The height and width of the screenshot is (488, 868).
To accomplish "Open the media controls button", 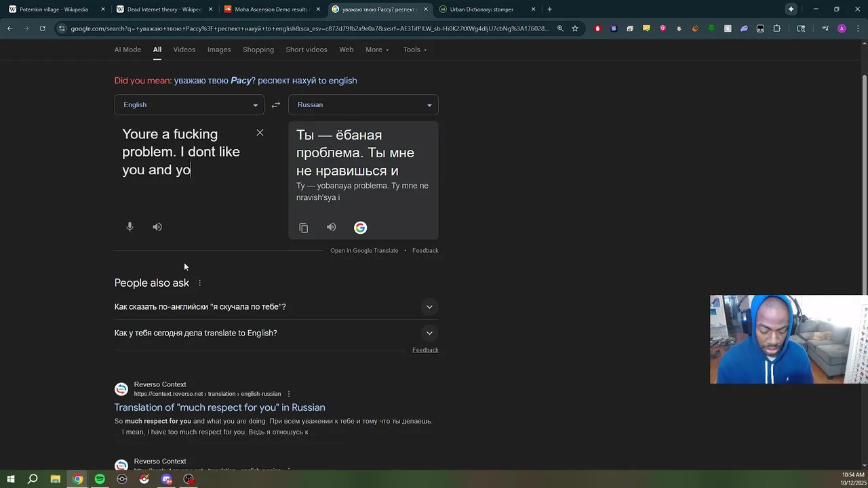I will point(825,28).
